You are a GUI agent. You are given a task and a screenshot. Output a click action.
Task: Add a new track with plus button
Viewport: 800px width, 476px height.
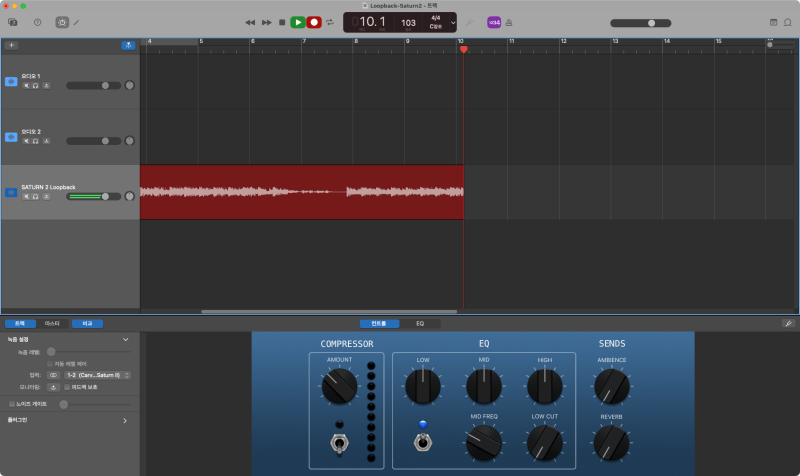coord(11,45)
